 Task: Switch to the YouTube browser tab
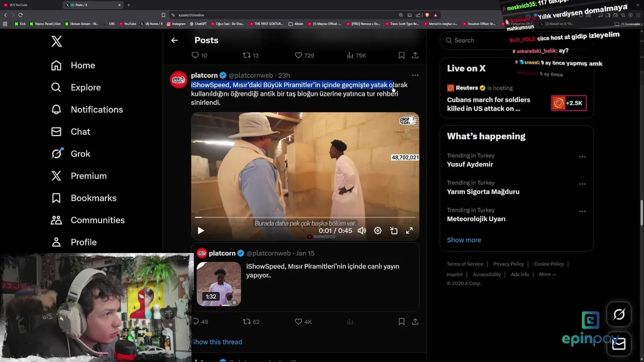pos(31,5)
